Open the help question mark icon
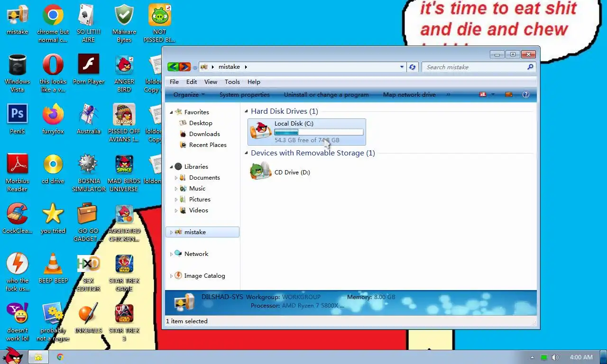 pyautogui.click(x=525, y=94)
